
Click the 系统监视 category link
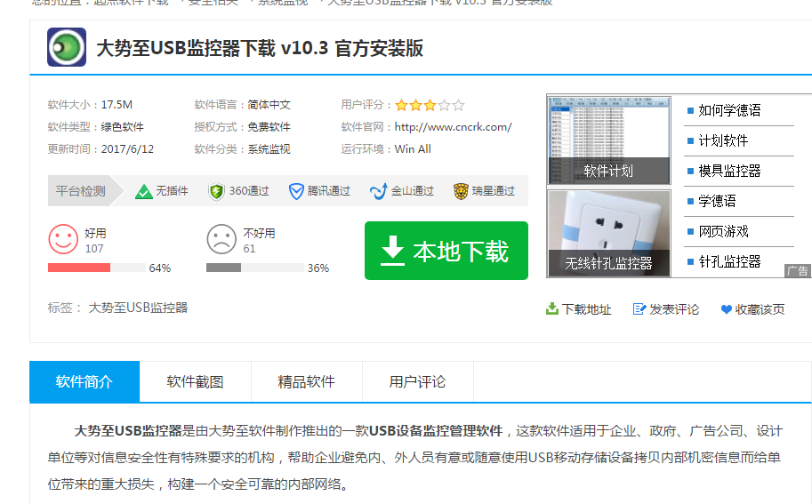pyautogui.click(x=269, y=149)
